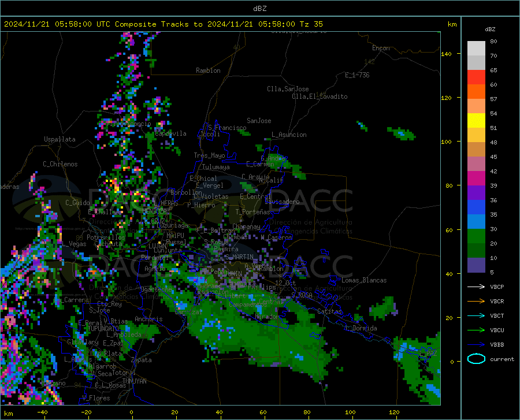Click the 'Uspallata' map label
This screenshot has height=420, width=520.
(x=60, y=139)
